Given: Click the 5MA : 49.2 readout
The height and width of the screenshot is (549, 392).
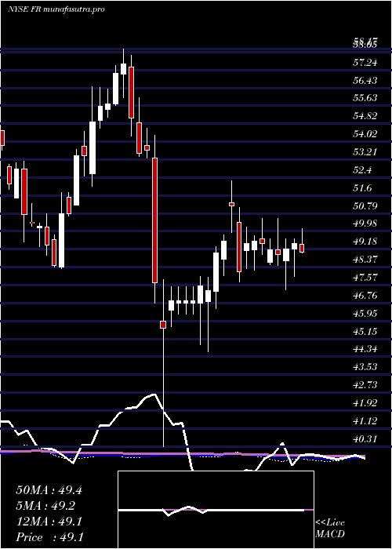Looking at the screenshot, I should 45,506.
